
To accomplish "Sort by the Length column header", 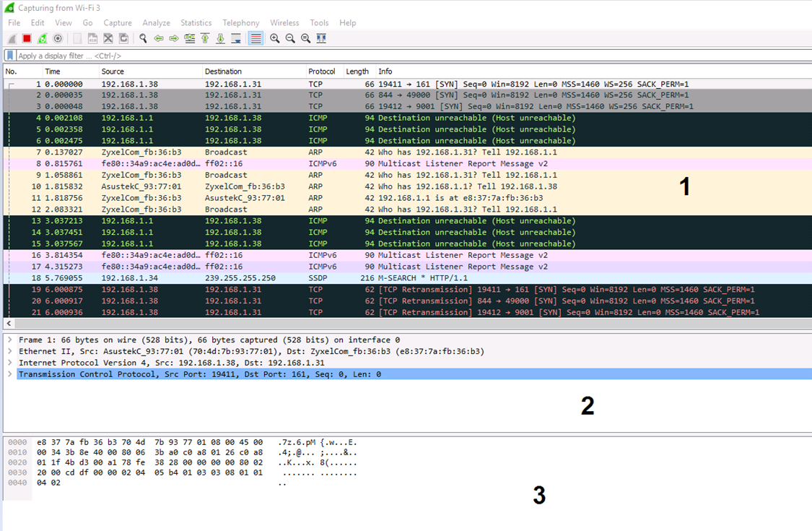I will coord(359,72).
